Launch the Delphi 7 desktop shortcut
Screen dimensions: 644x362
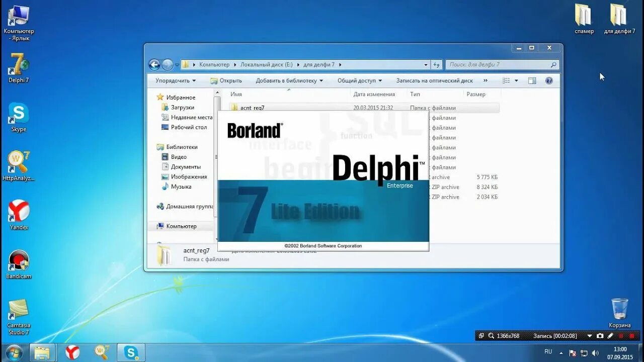(19, 68)
